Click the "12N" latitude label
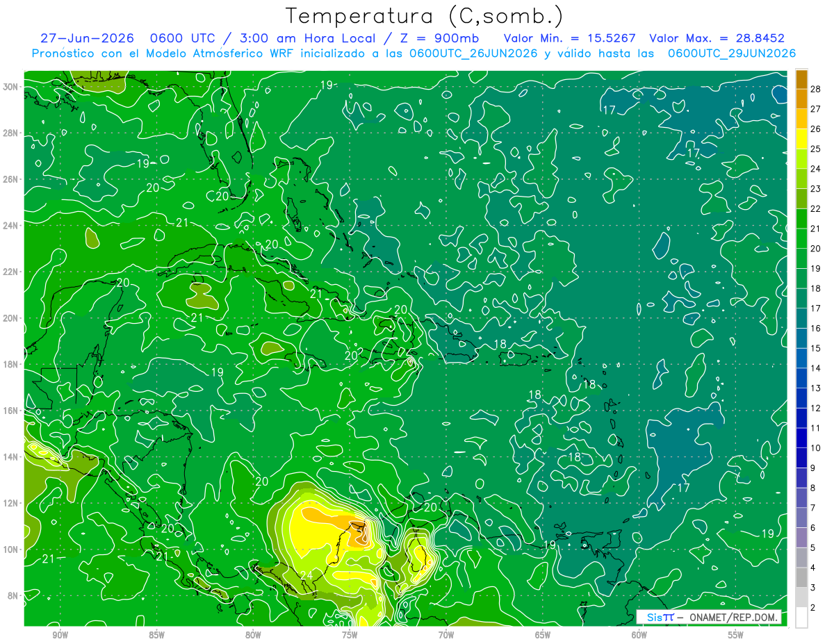The height and width of the screenshot is (644, 834). tap(11, 503)
